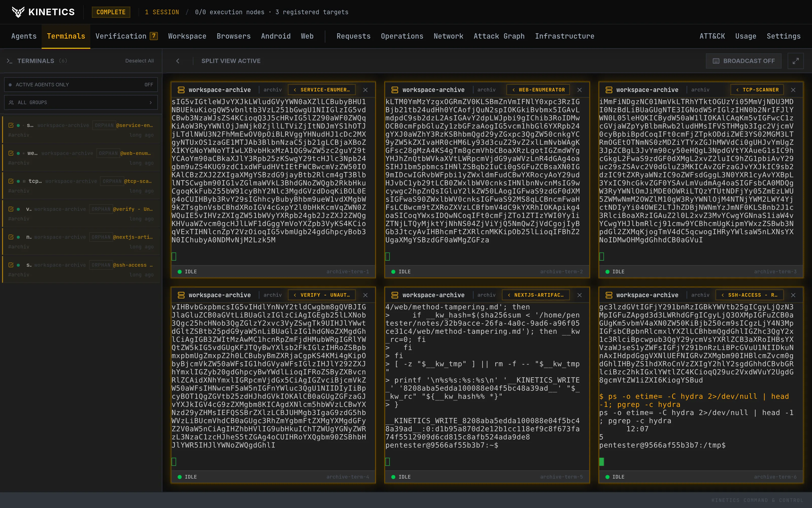
Task: Open SSH-ACCESS agent selector tag
Action: [x=750, y=295]
